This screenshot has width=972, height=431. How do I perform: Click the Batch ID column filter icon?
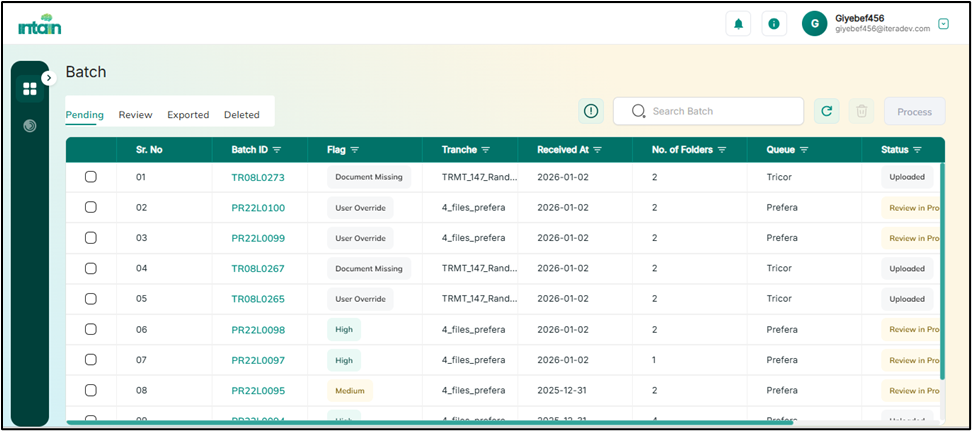(277, 150)
